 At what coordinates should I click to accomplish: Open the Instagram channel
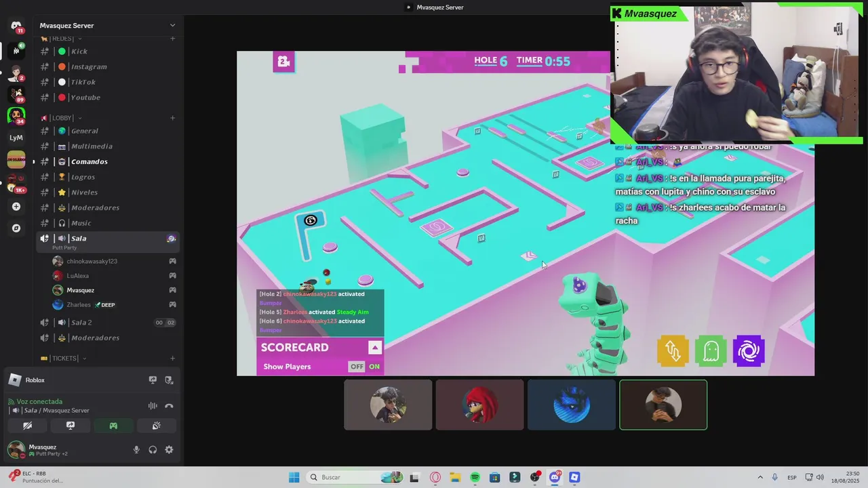pyautogui.click(x=107, y=67)
